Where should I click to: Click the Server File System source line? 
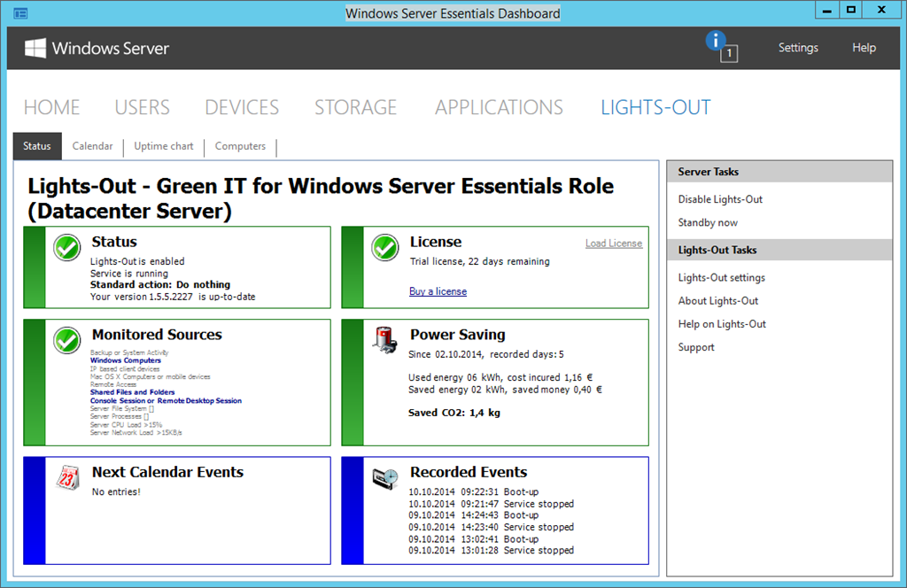click(x=122, y=408)
